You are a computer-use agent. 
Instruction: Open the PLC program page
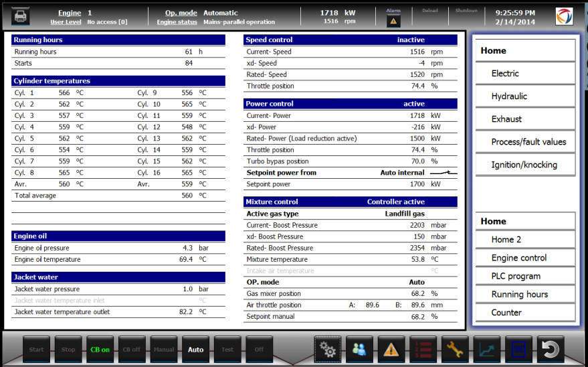[525, 276]
